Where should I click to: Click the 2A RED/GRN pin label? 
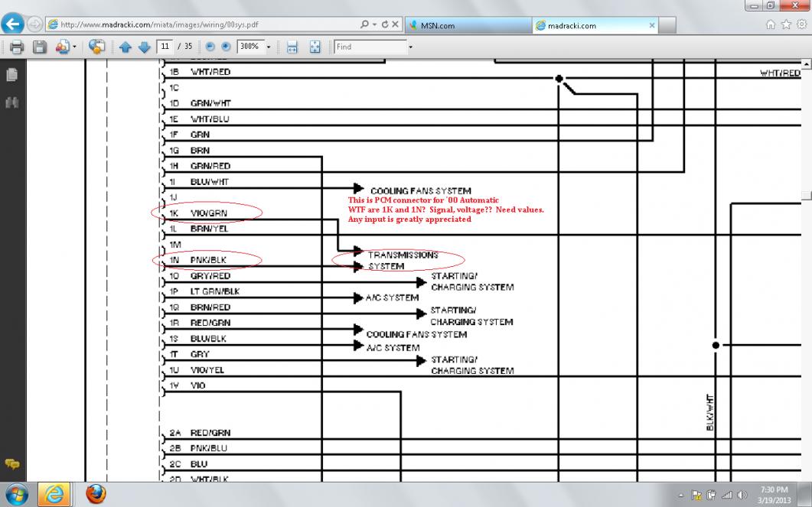(200, 433)
